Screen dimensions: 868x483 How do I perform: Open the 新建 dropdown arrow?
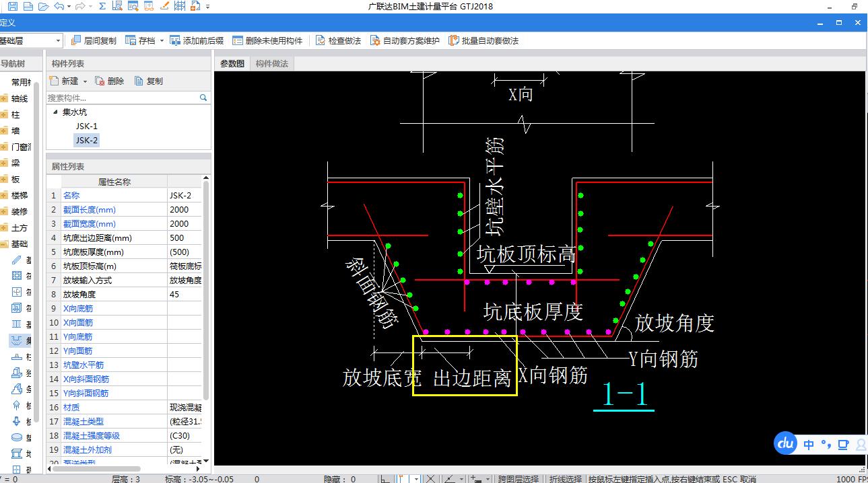pos(85,81)
